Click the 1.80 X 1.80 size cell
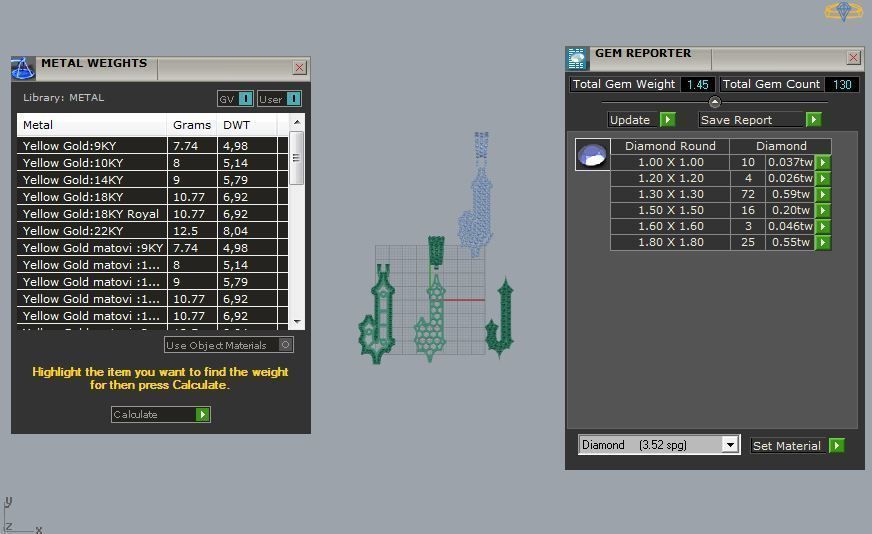This screenshot has width=872, height=534. (x=670, y=243)
